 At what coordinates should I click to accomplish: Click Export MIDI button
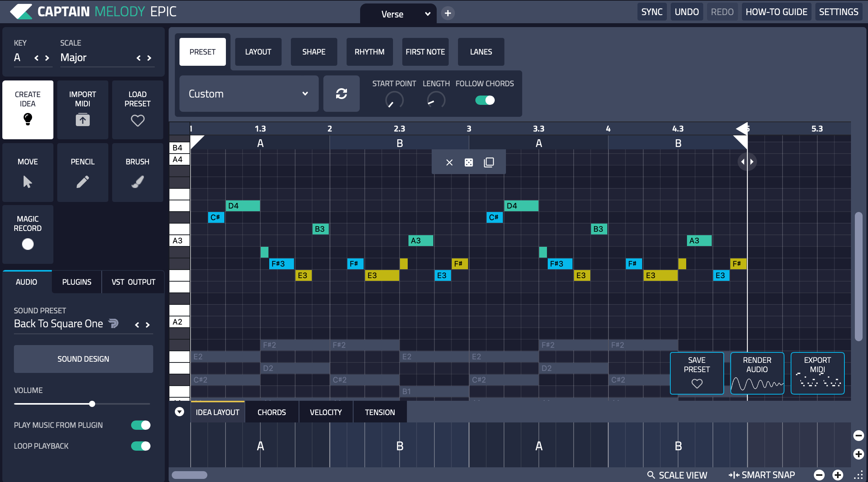click(x=817, y=373)
